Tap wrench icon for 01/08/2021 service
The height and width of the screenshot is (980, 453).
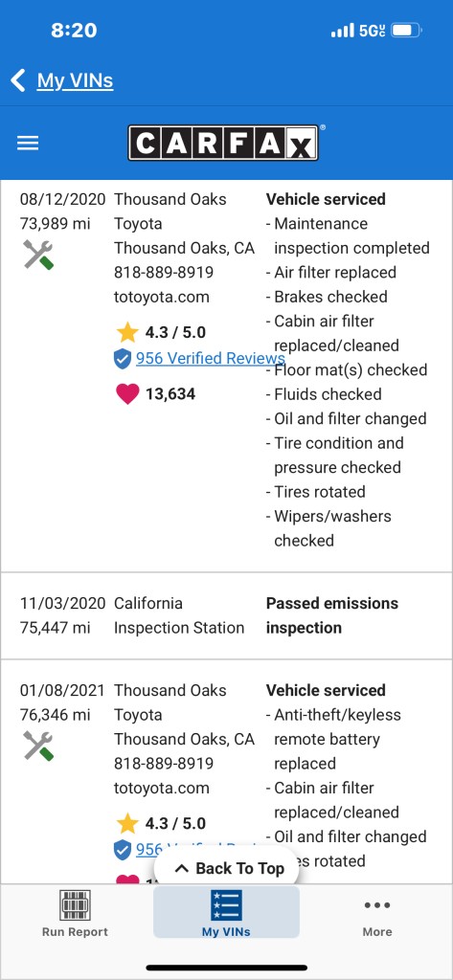coord(38,746)
